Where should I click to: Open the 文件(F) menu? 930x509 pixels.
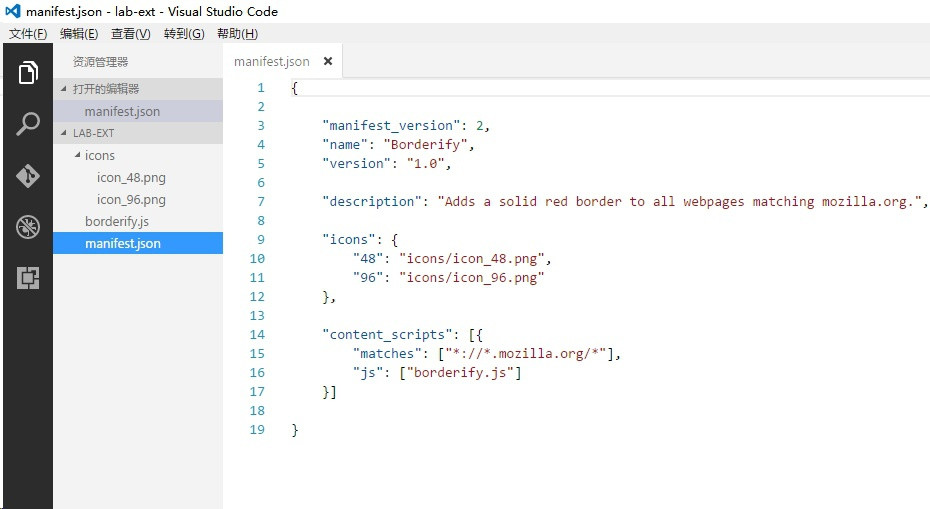click(x=28, y=34)
